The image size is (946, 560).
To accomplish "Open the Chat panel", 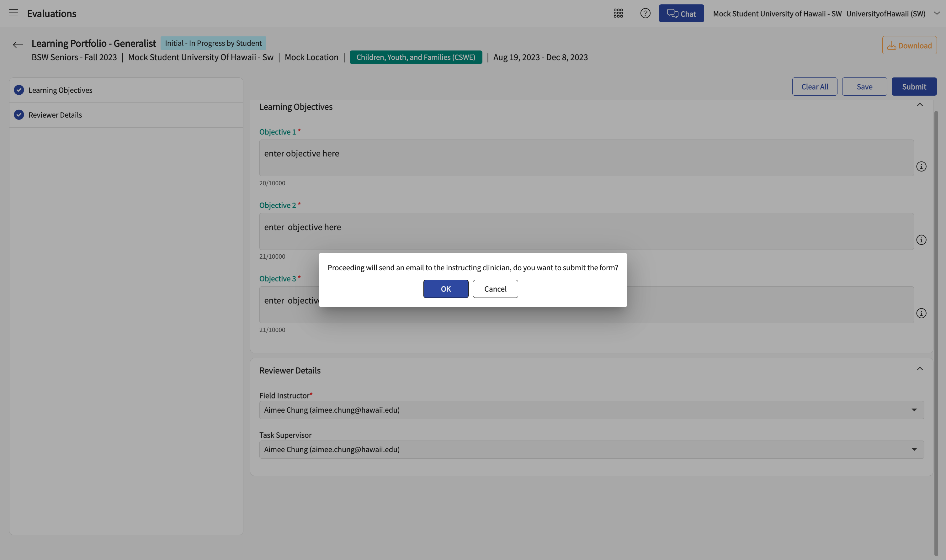I will (681, 13).
